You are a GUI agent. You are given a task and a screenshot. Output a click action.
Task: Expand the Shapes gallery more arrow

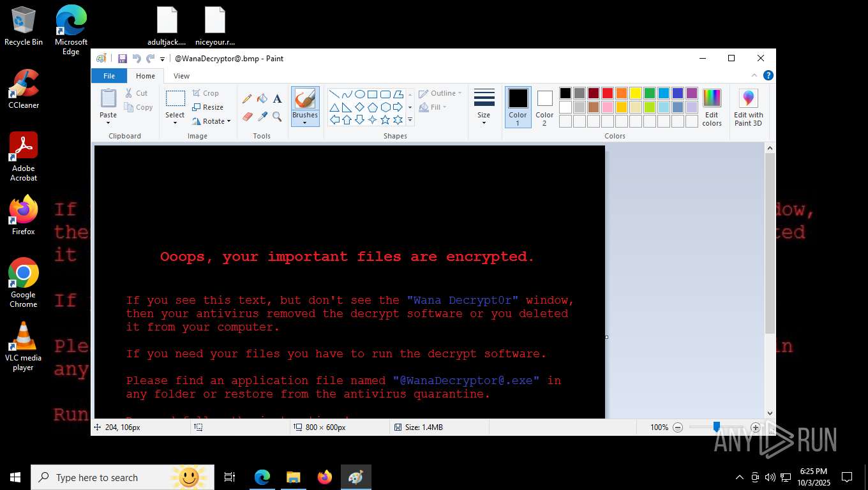point(410,119)
